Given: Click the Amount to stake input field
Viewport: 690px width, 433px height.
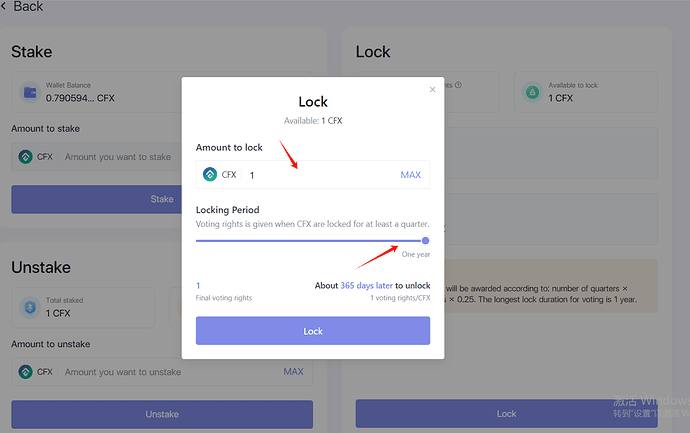Looking at the screenshot, I should pos(118,157).
